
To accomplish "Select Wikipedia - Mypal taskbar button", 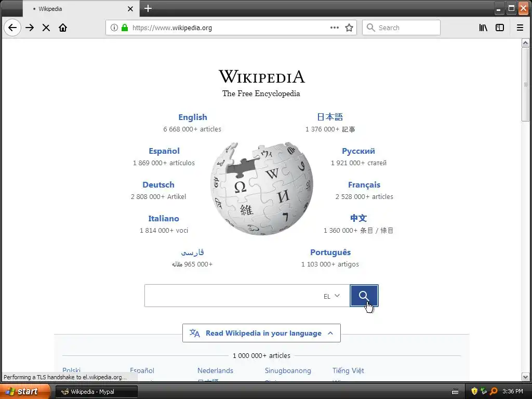I will (96, 392).
